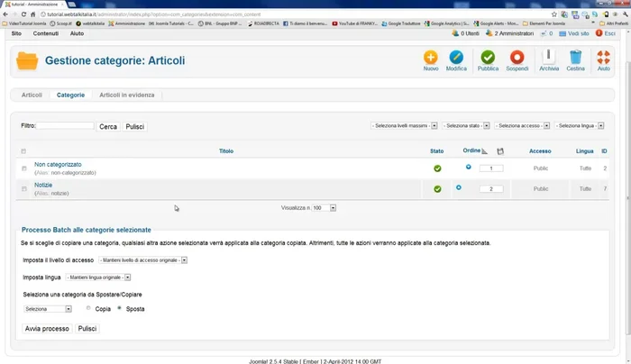Open the Google Analytics bookmark
The image size is (631, 364).
[x=446, y=23]
